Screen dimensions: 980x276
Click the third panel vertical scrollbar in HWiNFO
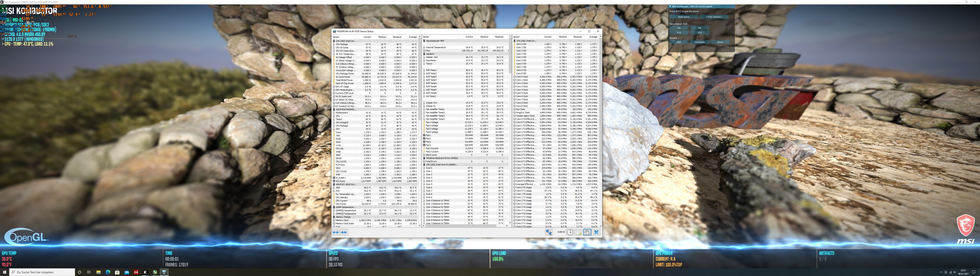(x=600, y=131)
